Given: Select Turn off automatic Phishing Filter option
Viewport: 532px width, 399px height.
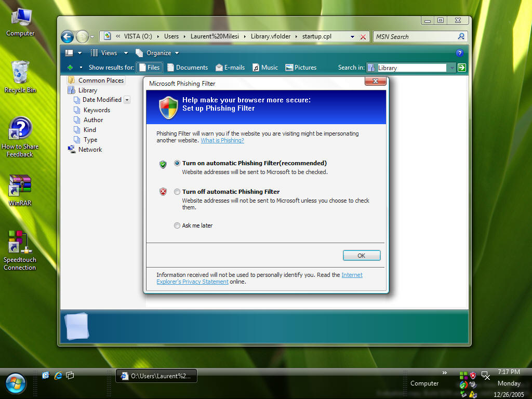Looking at the screenshot, I should (177, 192).
